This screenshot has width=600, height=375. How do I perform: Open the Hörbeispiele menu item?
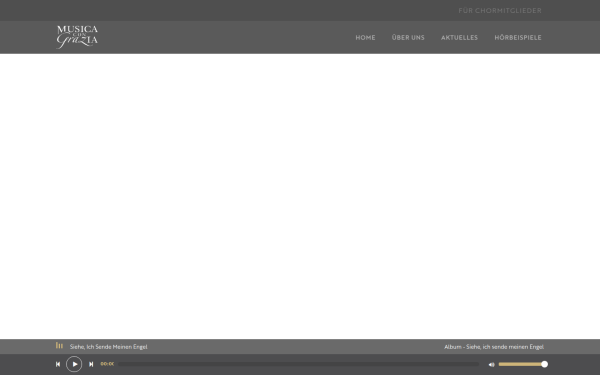[518, 38]
